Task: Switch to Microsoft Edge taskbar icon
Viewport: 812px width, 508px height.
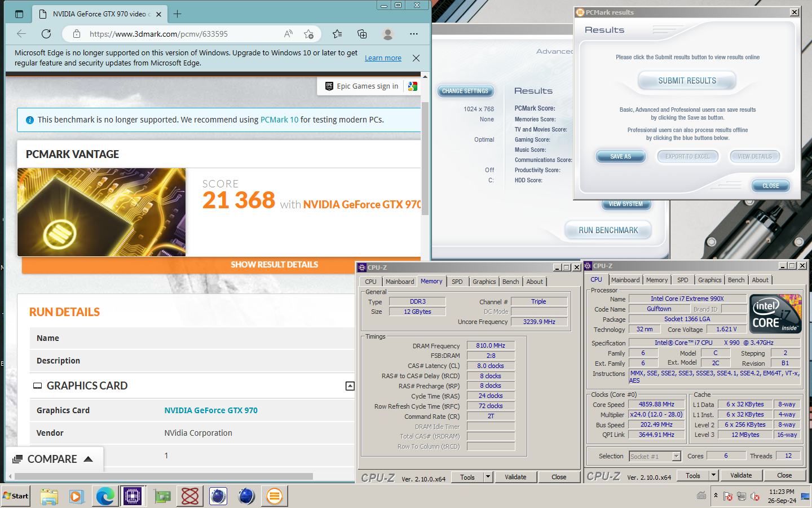Action: (x=105, y=496)
